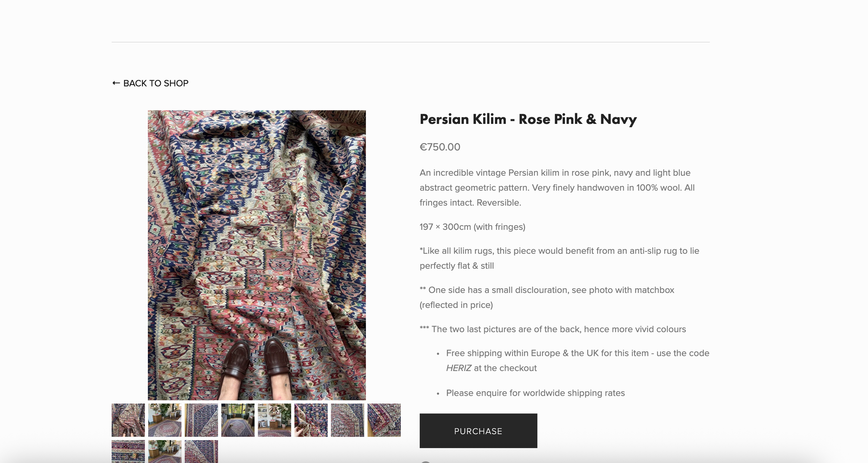
Task: View the last thumbnail of the rug back
Action: click(201, 452)
